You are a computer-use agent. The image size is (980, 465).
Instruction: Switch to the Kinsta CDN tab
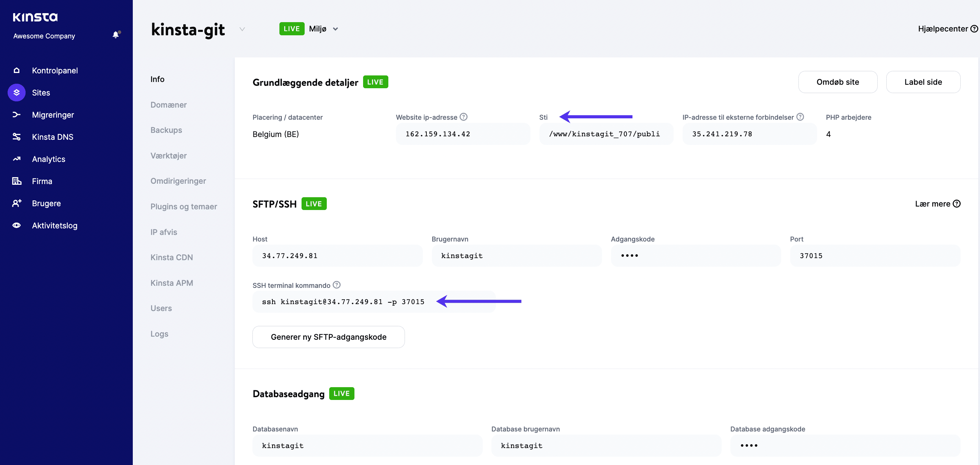[x=172, y=257]
